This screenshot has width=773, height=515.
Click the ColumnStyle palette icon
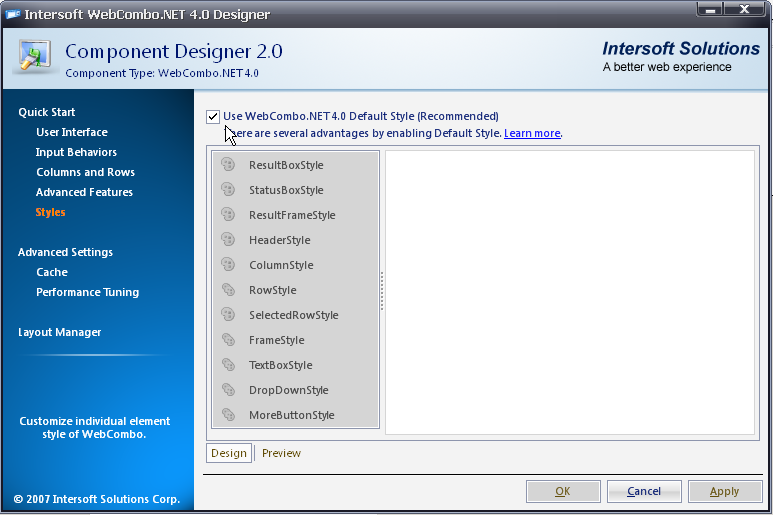[x=228, y=265]
